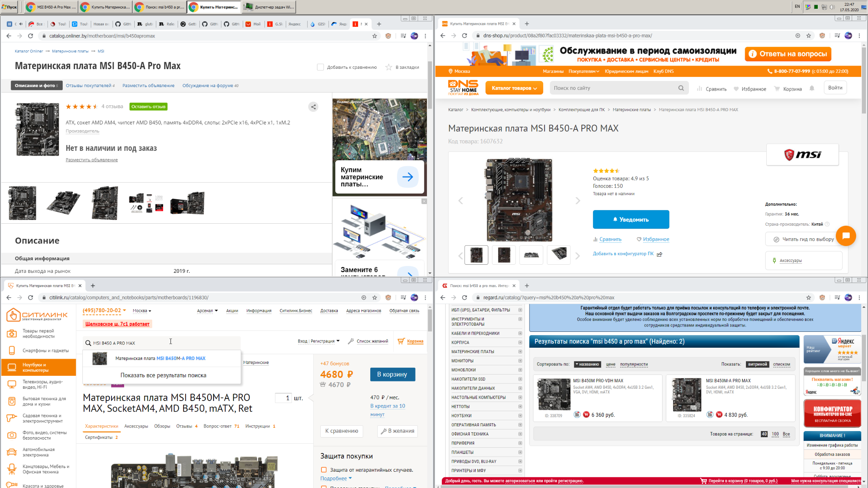Image resolution: width=868 pixels, height=488 pixels.
Task: Open DNS notifications bell icon
Action: pyautogui.click(x=812, y=89)
